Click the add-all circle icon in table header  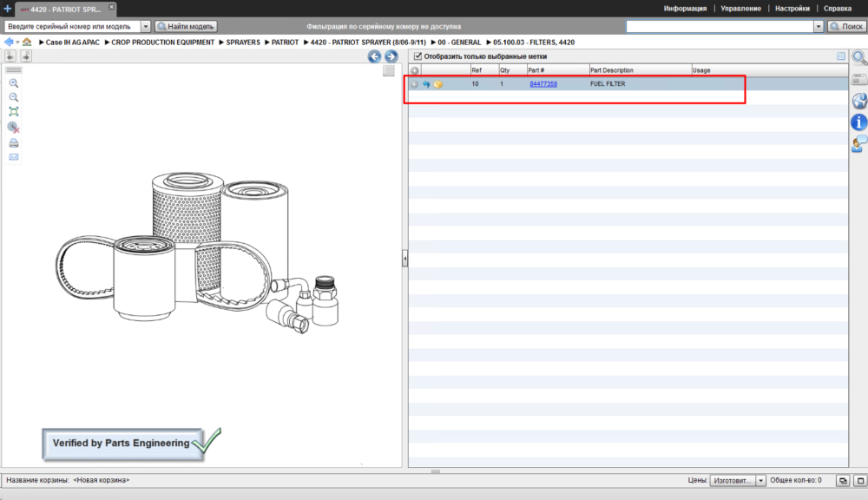[x=415, y=71]
